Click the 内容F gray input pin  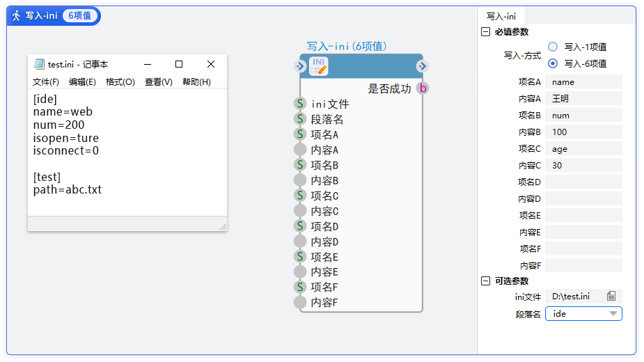coord(300,302)
